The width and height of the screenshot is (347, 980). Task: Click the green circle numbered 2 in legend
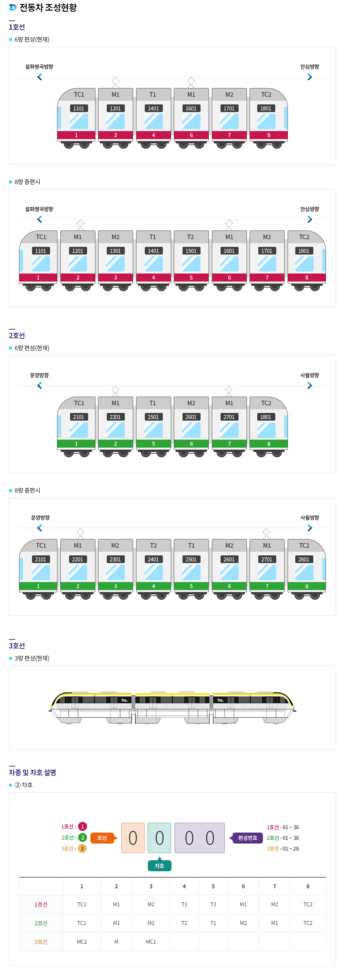tap(82, 837)
